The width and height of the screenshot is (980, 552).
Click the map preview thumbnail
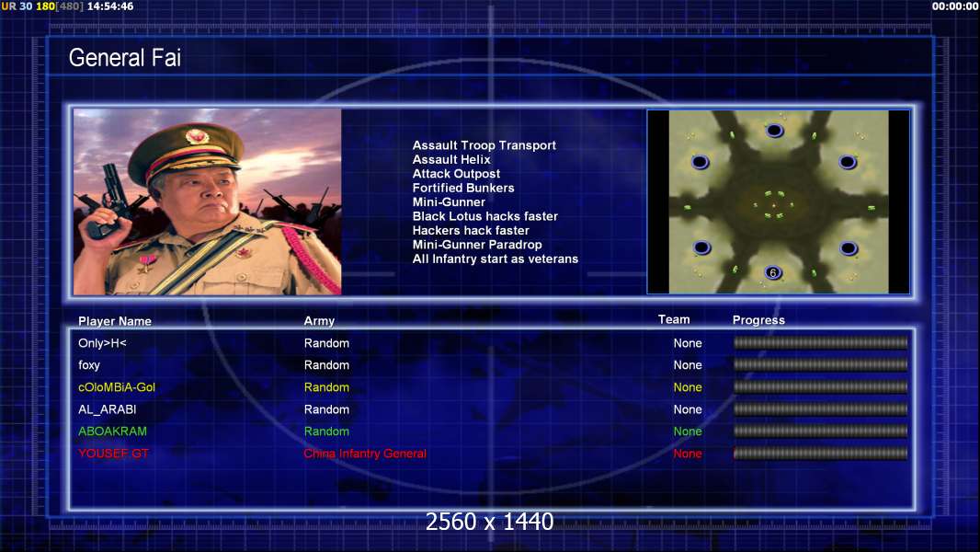tap(778, 201)
